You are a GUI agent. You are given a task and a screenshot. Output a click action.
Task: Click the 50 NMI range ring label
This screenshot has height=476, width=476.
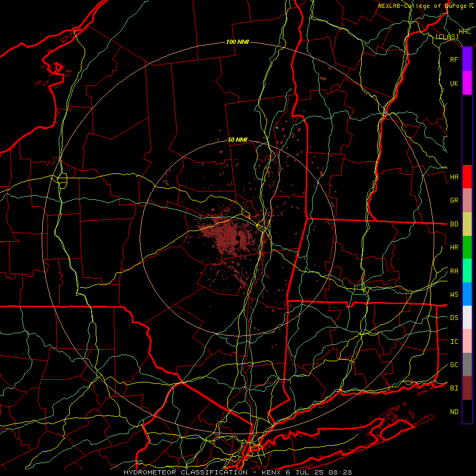coord(237,140)
